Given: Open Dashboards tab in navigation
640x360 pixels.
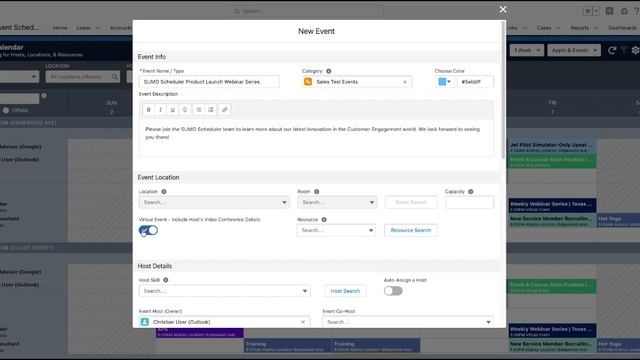Looking at the screenshot, I should [x=622, y=28].
